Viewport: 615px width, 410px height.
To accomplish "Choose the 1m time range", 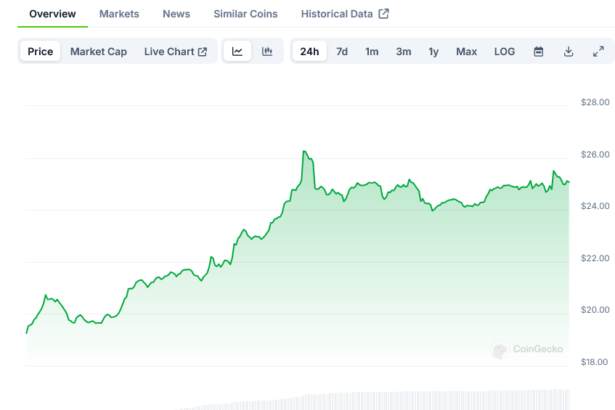I will click(x=372, y=51).
